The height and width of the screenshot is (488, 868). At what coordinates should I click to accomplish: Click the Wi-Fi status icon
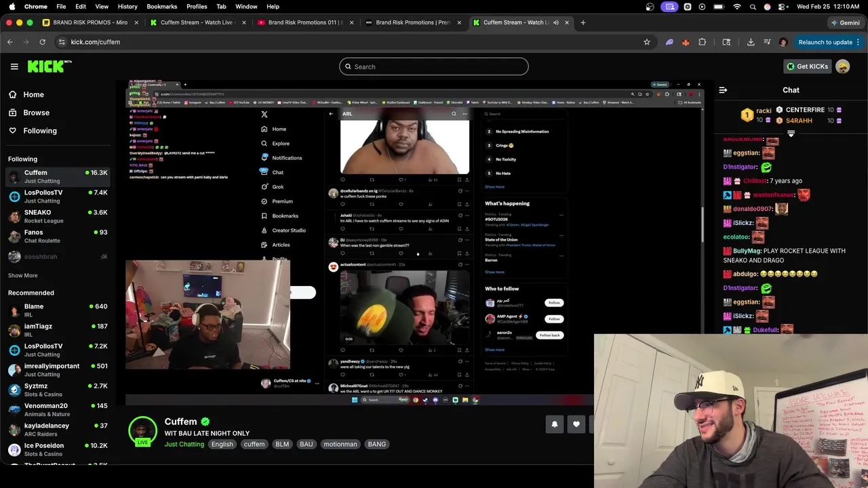737,6
